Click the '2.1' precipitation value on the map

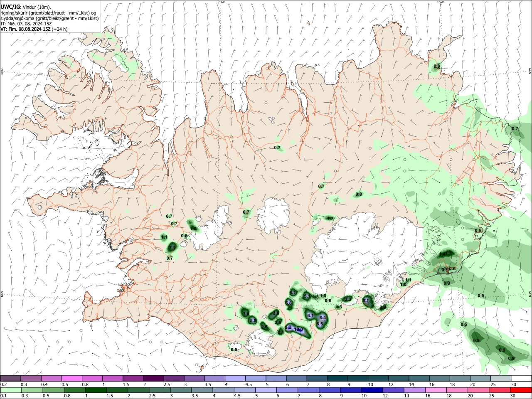point(281,332)
